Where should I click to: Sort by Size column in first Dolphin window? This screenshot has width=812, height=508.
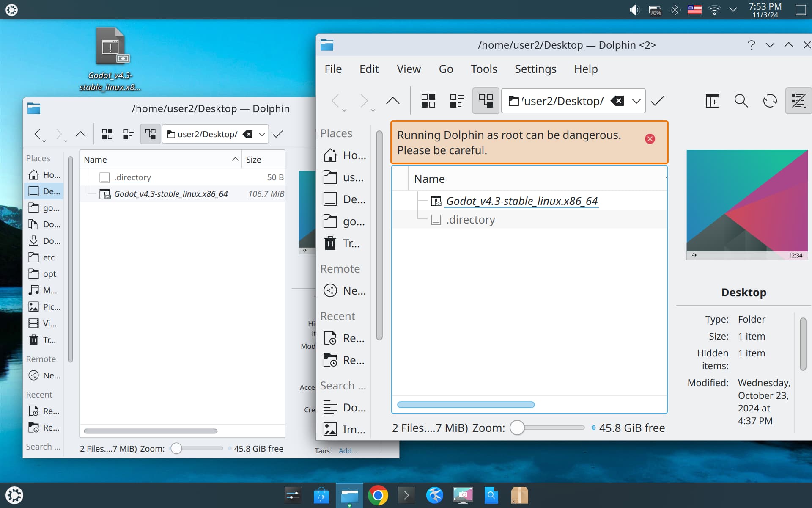coord(263,160)
